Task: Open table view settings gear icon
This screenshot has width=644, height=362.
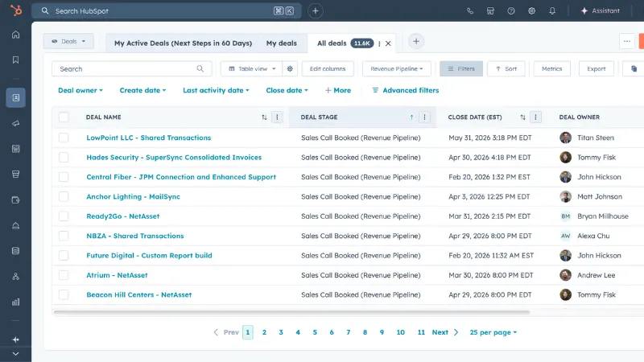Action: [x=290, y=69]
